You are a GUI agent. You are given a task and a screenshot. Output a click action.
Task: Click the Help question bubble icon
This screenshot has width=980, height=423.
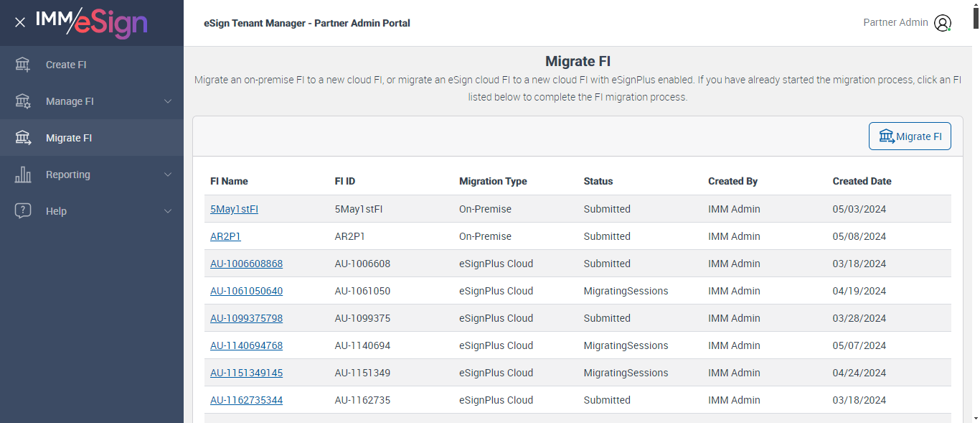[x=23, y=211]
